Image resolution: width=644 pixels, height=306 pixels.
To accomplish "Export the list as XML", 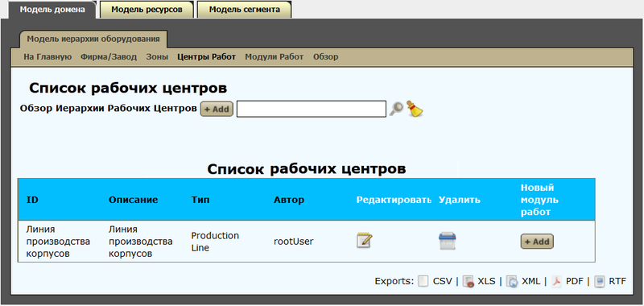I will click(x=522, y=281).
